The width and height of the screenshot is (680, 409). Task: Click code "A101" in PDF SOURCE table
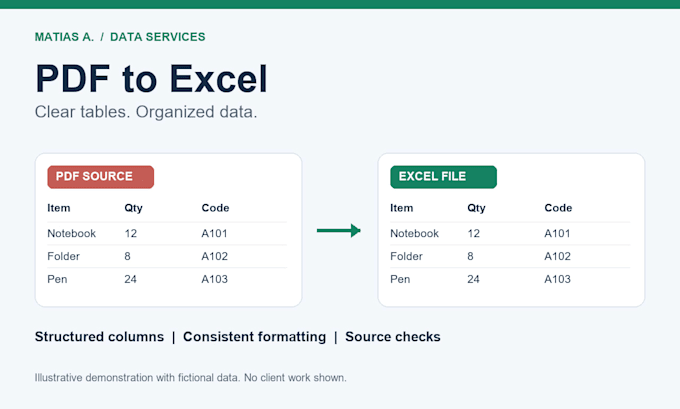point(214,233)
